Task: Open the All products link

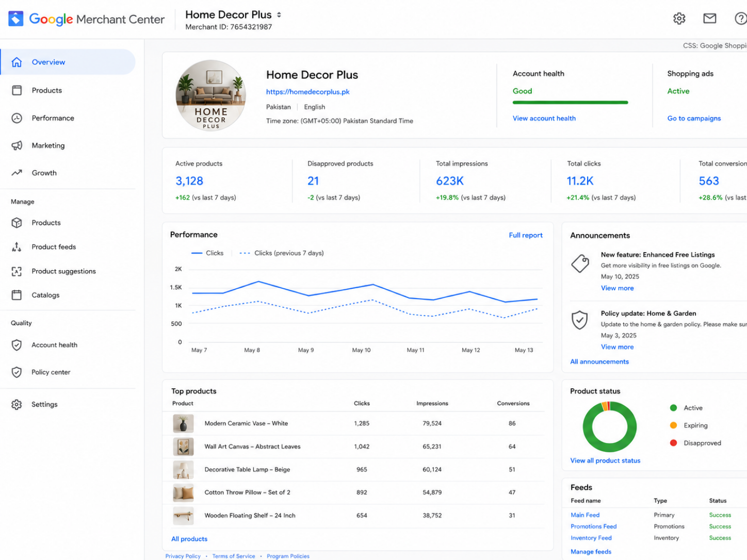Action: (x=189, y=539)
